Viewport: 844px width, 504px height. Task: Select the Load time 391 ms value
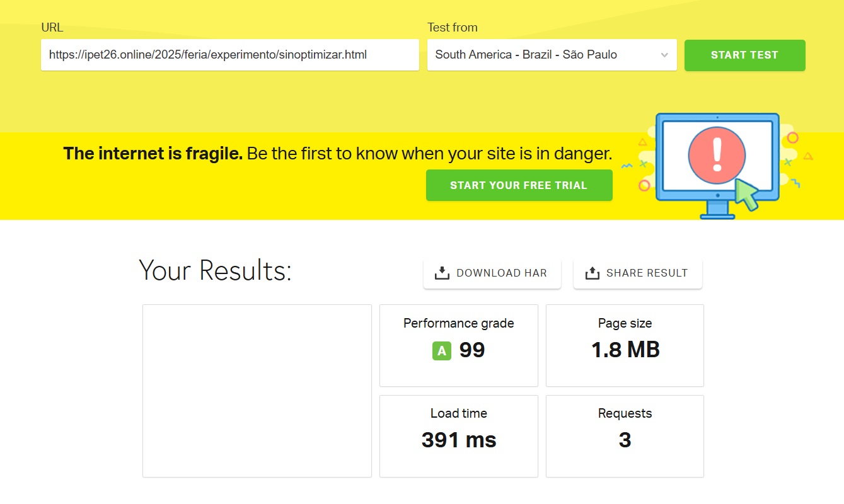[459, 440]
